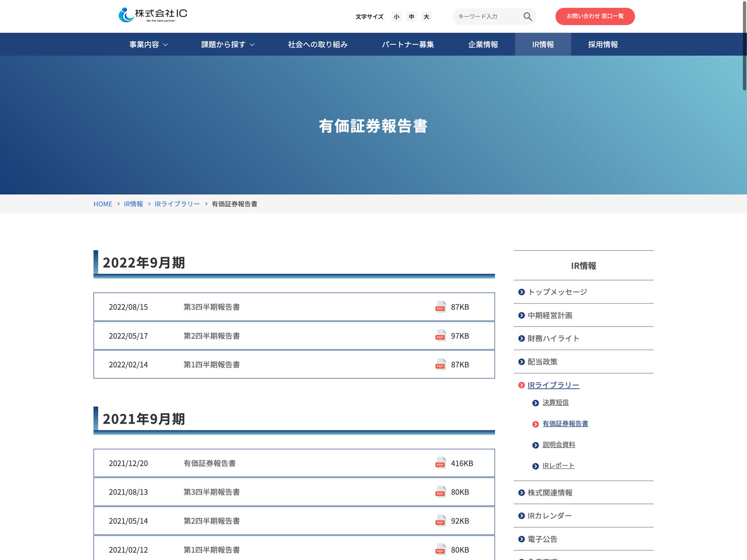Open 社会への取り組み in navigation
Screen dimensions: 747x560
click(317, 44)
